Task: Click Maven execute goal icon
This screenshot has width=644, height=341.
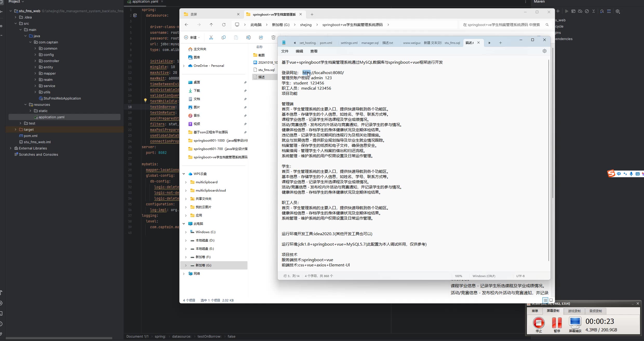Action: point(573,11)
